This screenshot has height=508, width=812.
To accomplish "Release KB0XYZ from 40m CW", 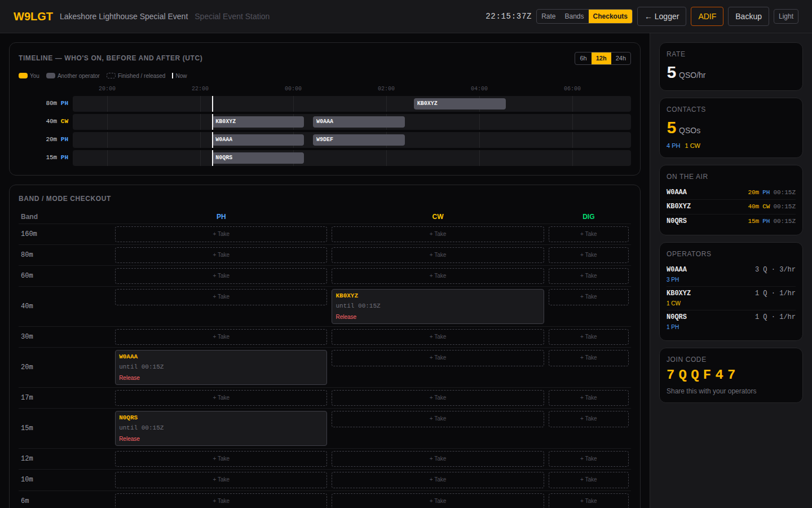I will point(346,317).
